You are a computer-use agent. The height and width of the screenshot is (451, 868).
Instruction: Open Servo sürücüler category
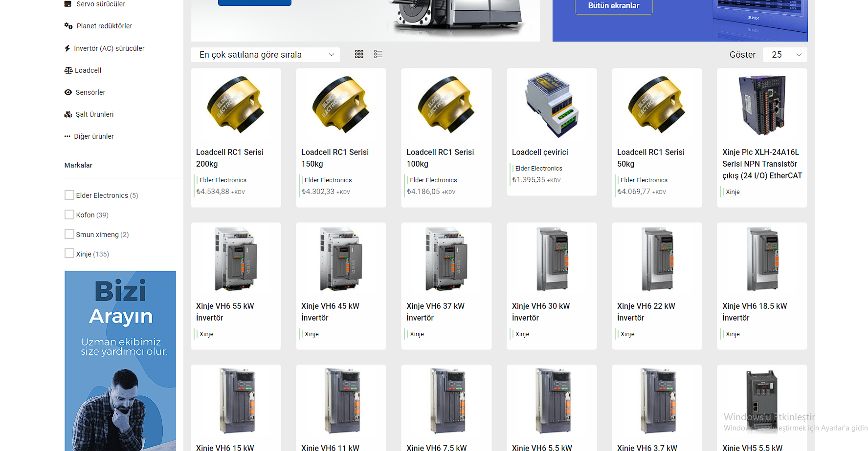[x=101, y=4]
